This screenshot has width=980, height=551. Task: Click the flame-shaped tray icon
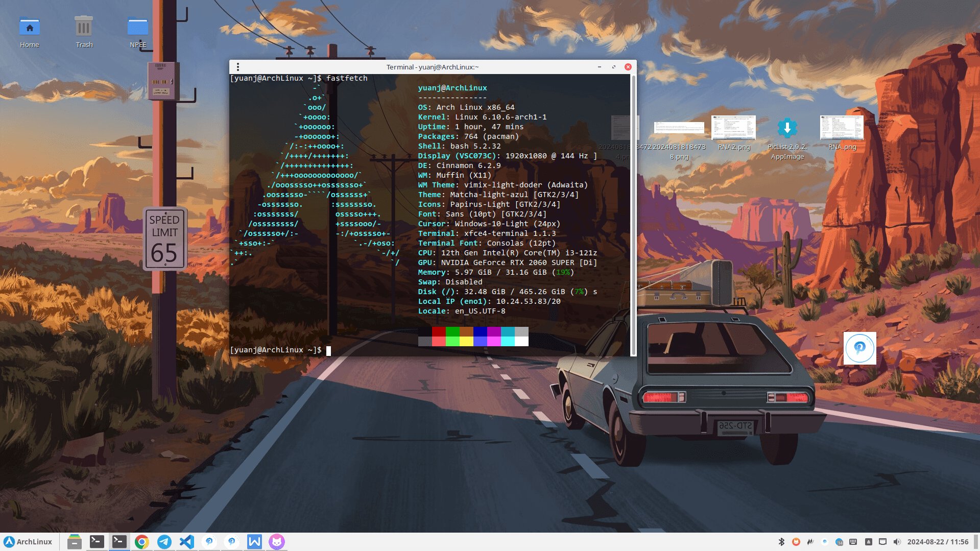[810, 542]
